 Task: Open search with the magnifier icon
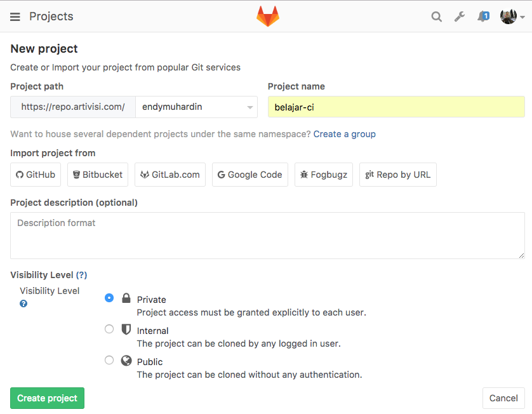436,17
